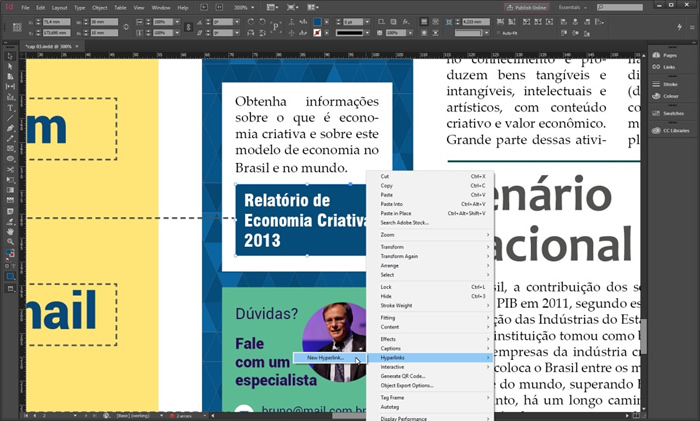
Task: Select the Zoom tool magnifier
Action: coord(10,242)
